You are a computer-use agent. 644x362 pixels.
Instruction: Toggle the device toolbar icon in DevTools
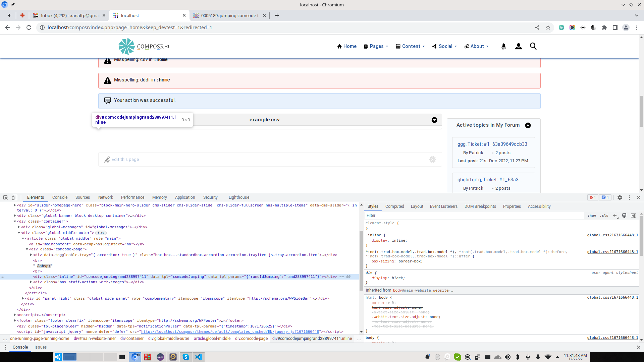click(14, 197)
